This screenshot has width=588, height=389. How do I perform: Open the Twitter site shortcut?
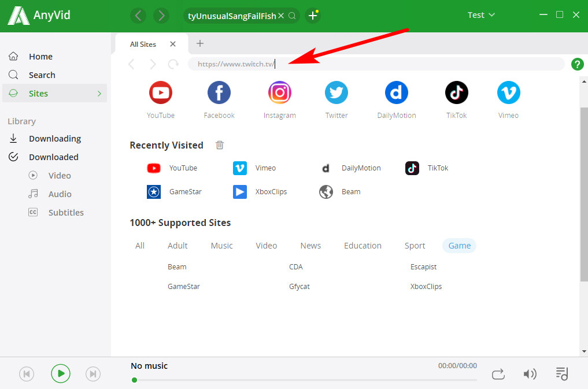click(x=336, y=92)
